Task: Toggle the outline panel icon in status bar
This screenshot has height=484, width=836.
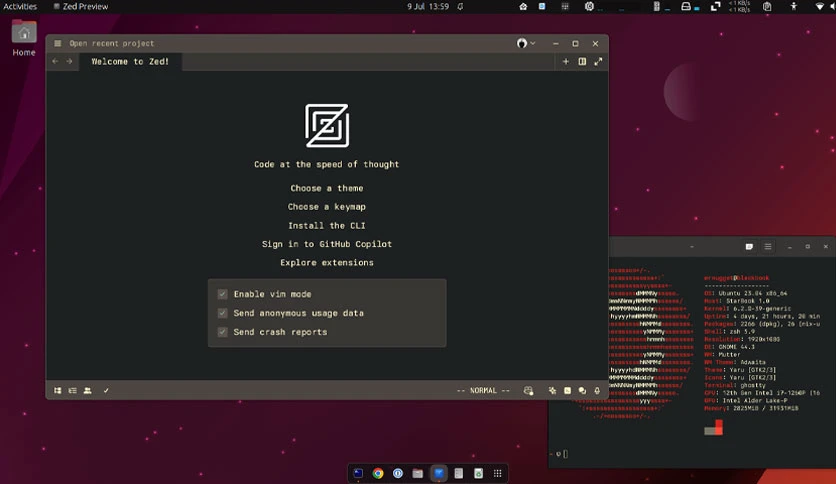Action: click(73, 391)
